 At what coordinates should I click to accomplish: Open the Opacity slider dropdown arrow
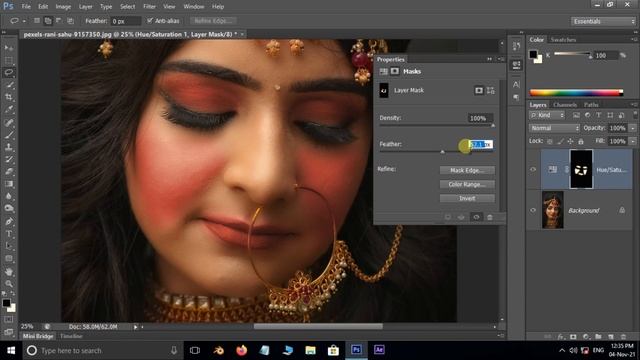click(x=633, y=128)
